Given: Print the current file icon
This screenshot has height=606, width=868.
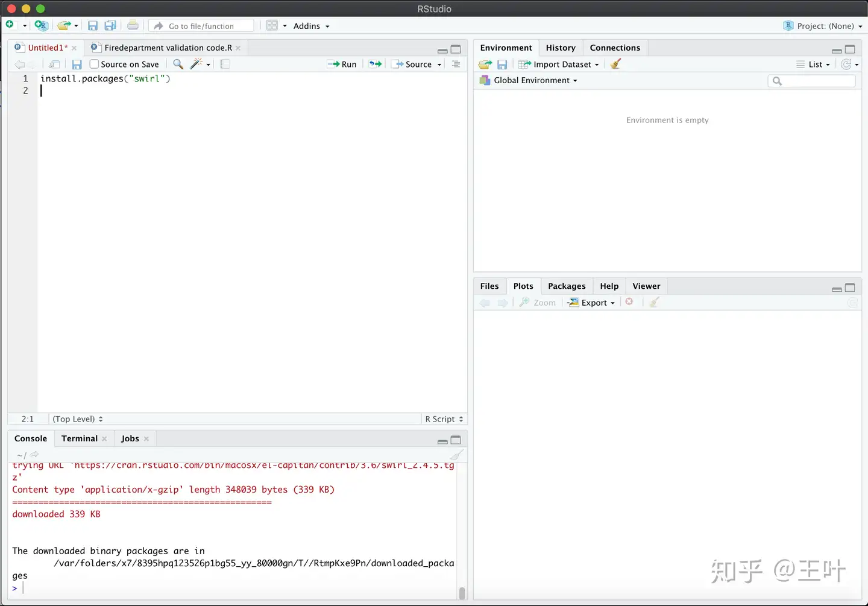Looking at the screenshot, I should 133,25.
